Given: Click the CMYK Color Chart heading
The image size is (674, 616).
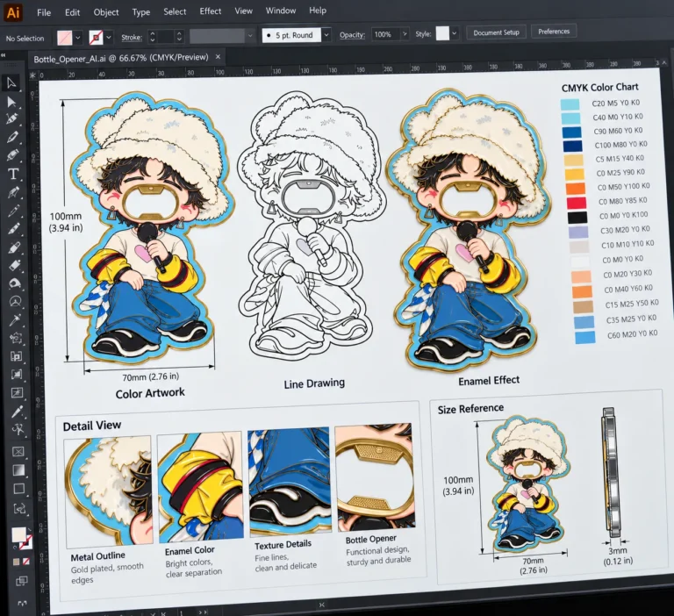Looking at the screenshot, I should pyautogui.click(x=599, y=87).
